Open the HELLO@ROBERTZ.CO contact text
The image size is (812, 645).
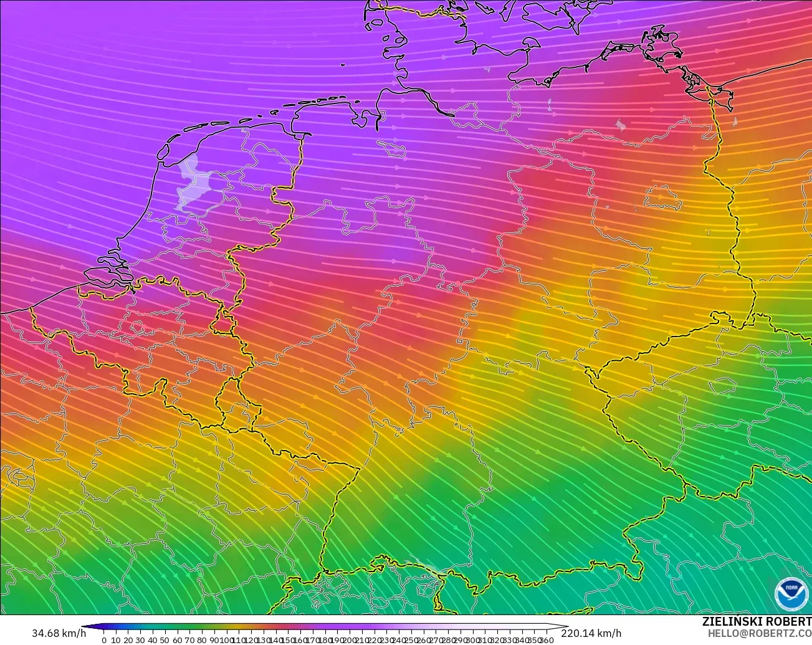(x=760, y=633)
